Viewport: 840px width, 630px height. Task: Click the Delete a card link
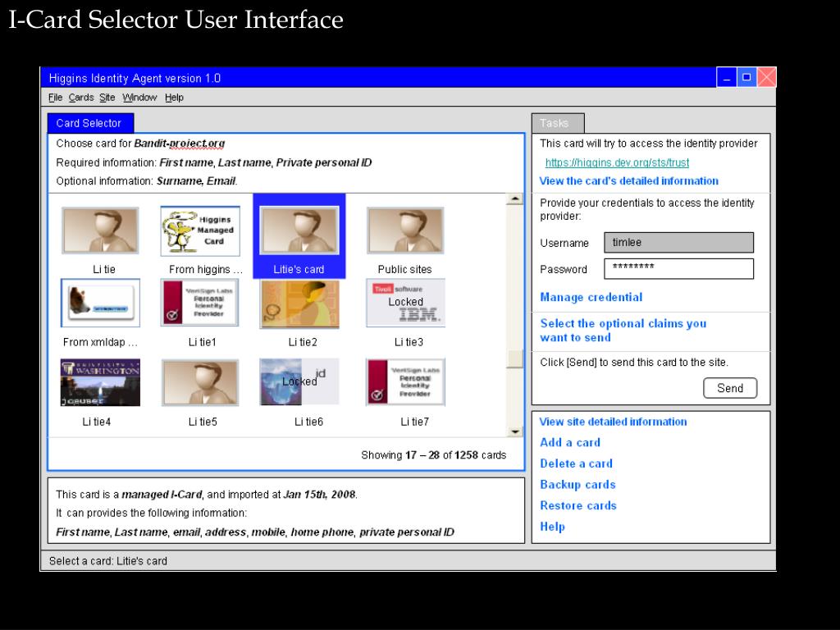tap(577, 463)
